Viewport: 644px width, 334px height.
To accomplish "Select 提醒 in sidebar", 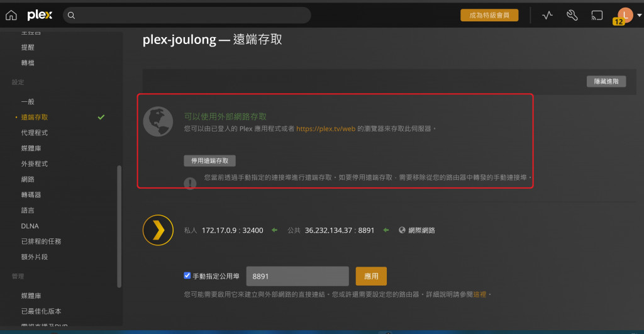I will click(x=28, y=47).
